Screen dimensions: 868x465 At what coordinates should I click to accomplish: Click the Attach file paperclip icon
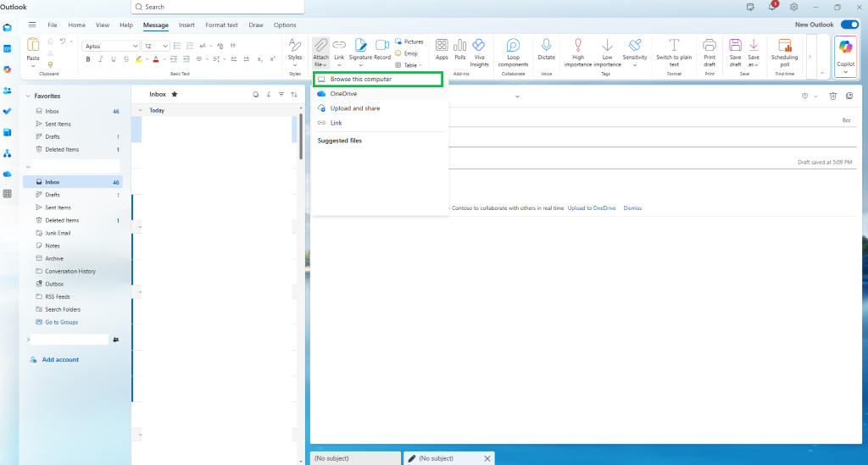tap(320, 46)
